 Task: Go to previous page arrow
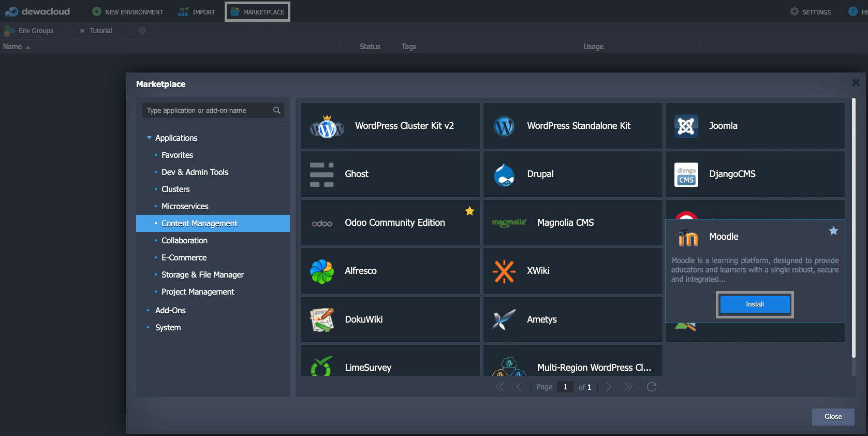coord(519,387)
